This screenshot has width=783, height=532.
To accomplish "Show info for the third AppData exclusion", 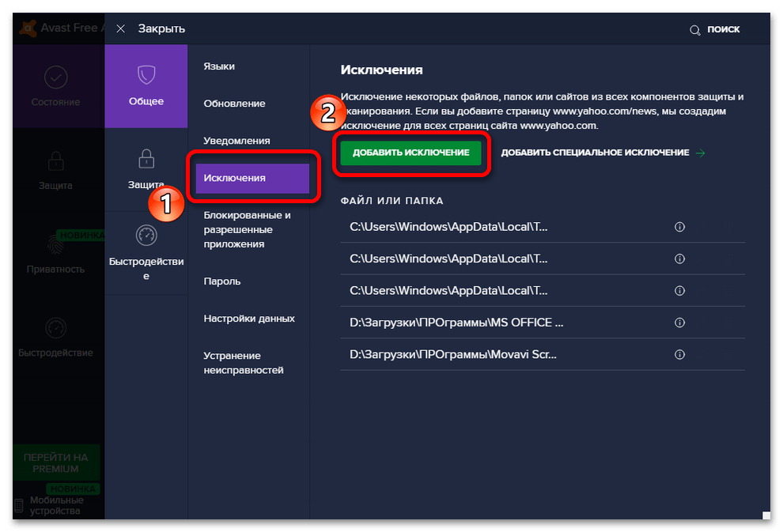I will 679,291.
